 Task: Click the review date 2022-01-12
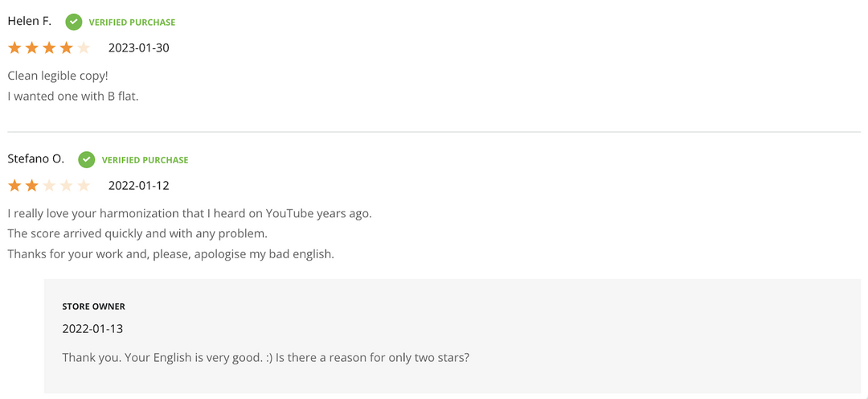coord(138,186)
